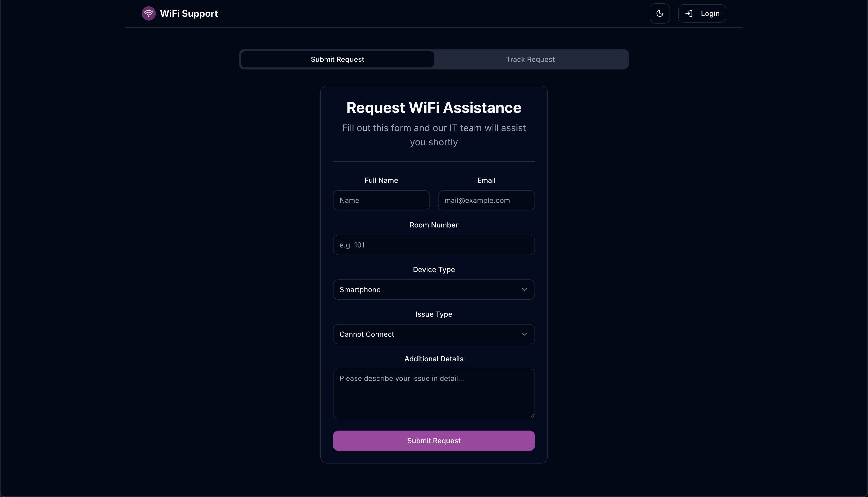Toggle dark mode with the moon icon

click(x=660, y=14)
